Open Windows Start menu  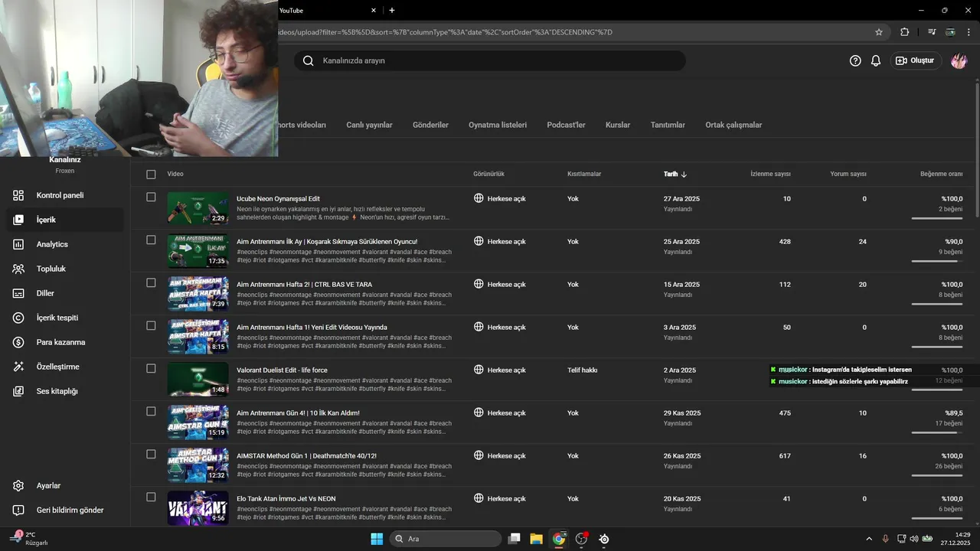[377, 539]
